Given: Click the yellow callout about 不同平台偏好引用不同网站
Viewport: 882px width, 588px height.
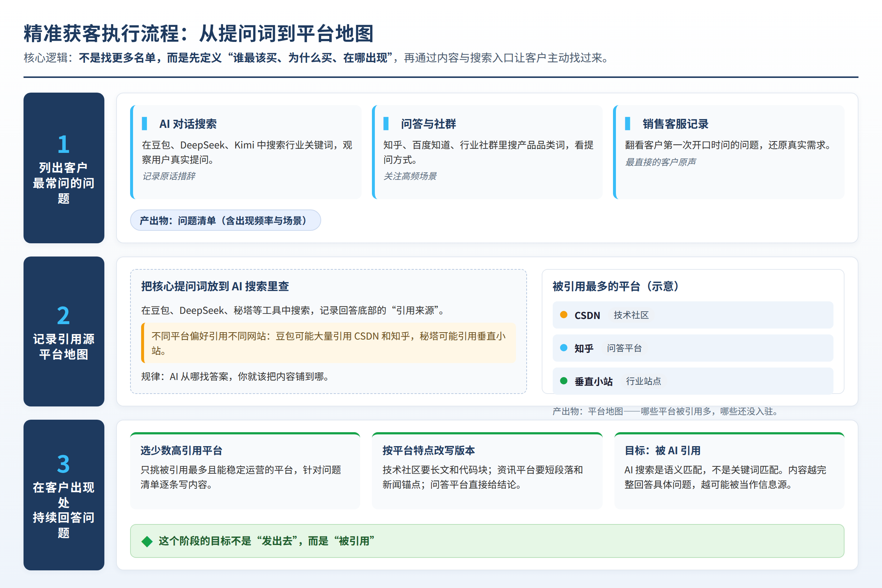Looking at the screenshot, I should [x=329, y=343].
